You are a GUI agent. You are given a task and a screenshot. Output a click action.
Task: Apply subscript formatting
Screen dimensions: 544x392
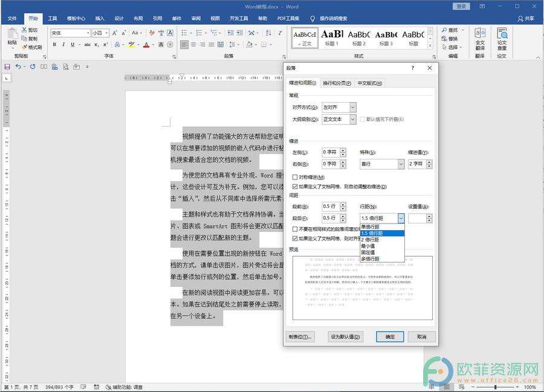point(97,44)
